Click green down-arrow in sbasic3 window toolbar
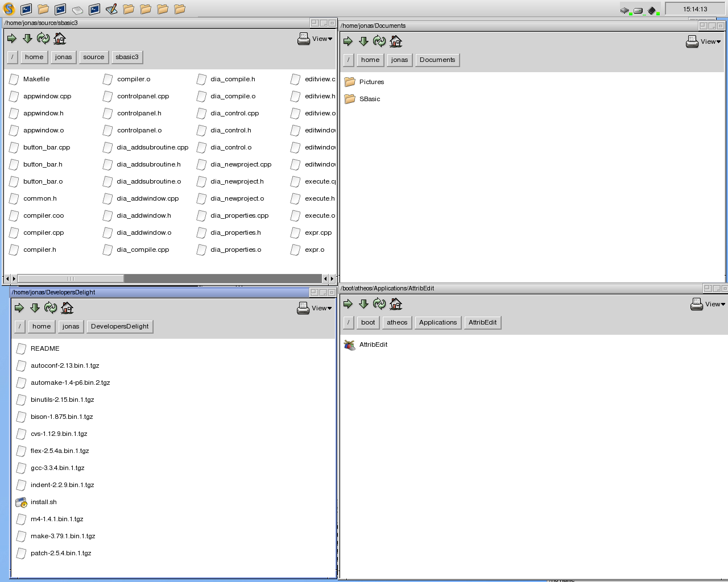This screenshot has height=582, width=728. (27, 39)
